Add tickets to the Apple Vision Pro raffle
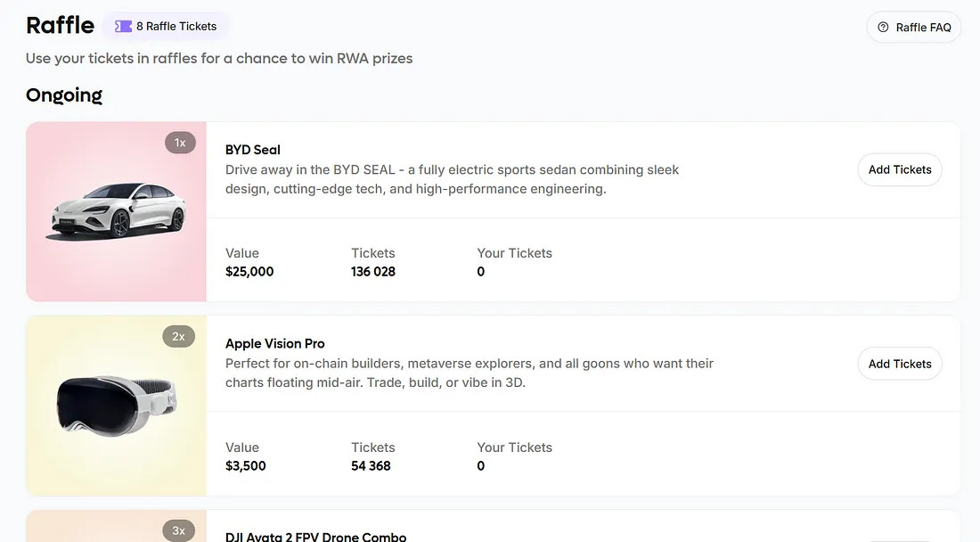The image size is (980, 542). pyautogui.click(x=899, y=364)
